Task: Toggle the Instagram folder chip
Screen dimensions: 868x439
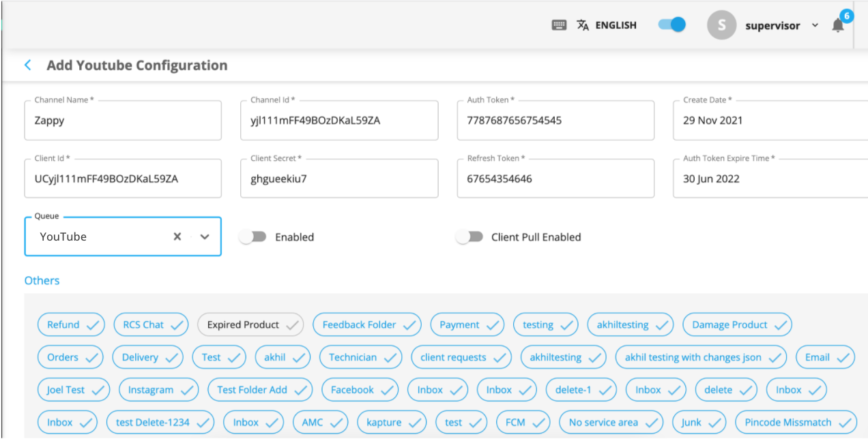Action: (x=158, y=390)
